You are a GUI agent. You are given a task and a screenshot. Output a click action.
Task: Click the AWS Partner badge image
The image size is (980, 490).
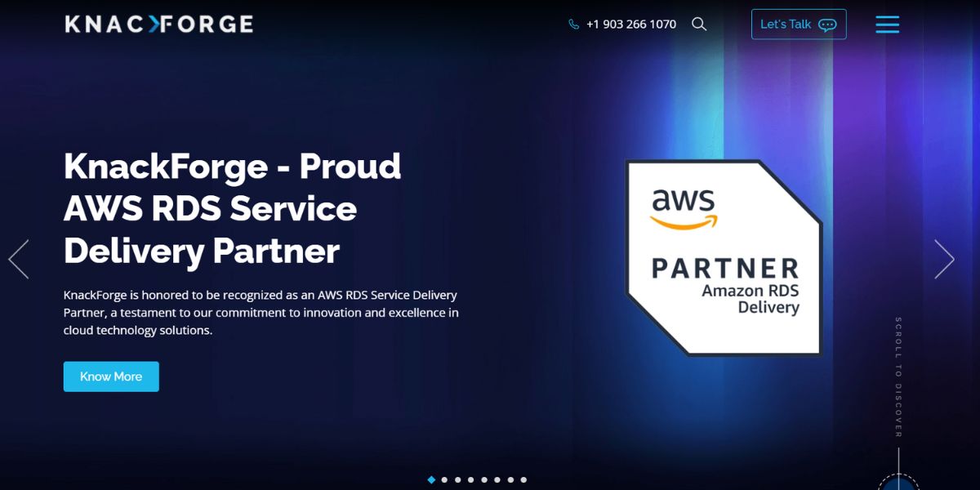(x=724, y=257)
